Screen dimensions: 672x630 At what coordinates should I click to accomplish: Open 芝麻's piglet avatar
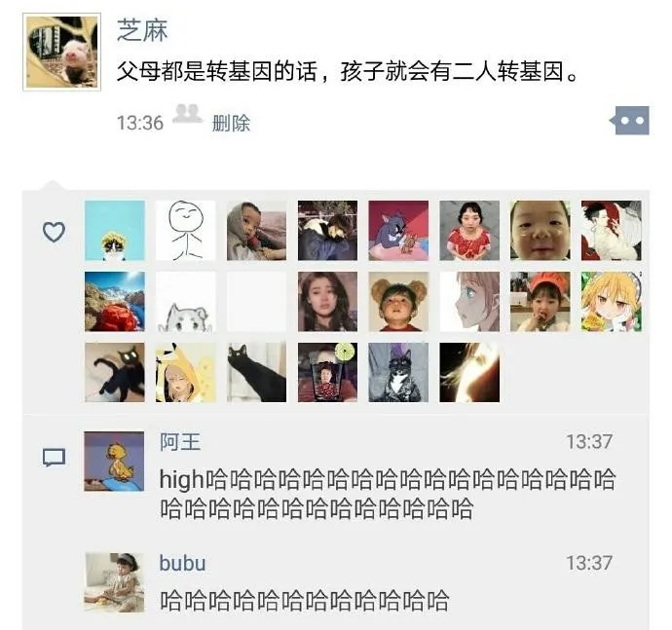coord(61,52)
